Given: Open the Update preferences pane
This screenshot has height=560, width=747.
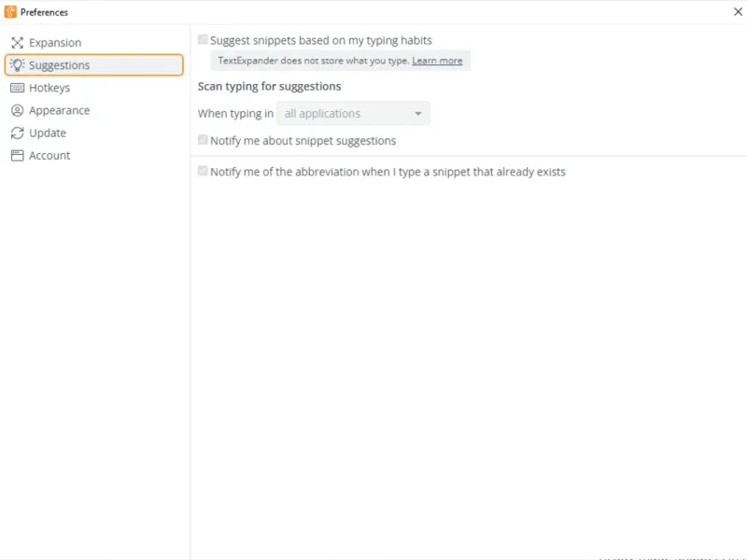Looking at the screenshot, I should [x=94, y=133].
